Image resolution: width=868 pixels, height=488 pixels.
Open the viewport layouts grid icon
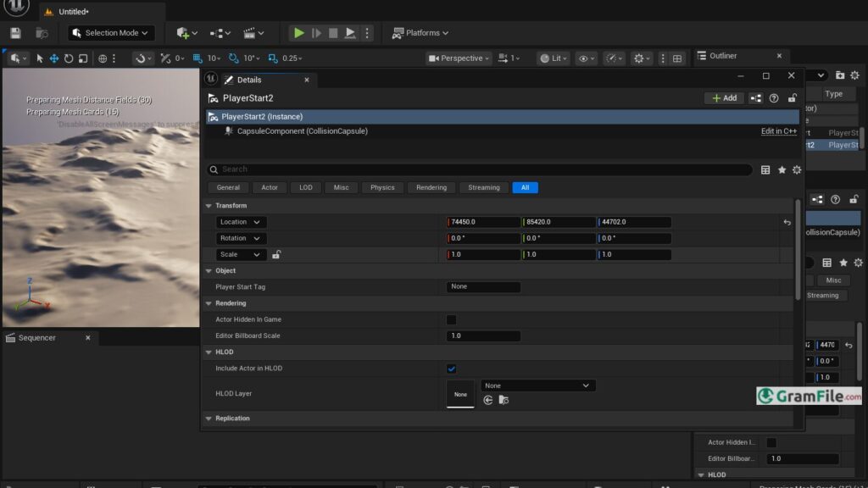click(x=677, y=58)
